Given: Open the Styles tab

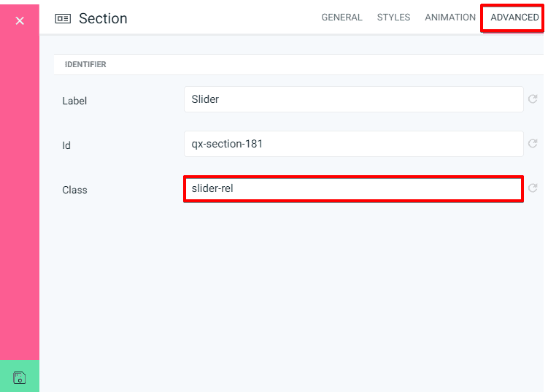Looking at the screenshot, I should [393, 18].
